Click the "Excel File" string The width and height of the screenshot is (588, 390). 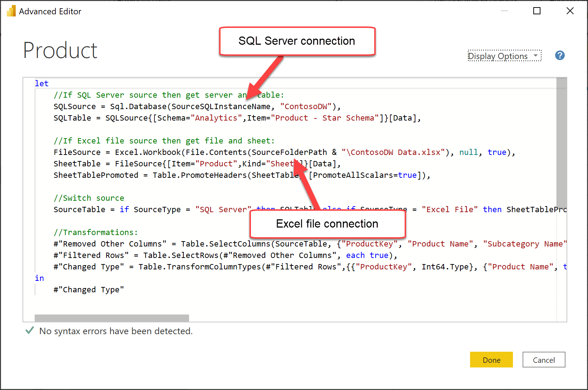[450, 209]
